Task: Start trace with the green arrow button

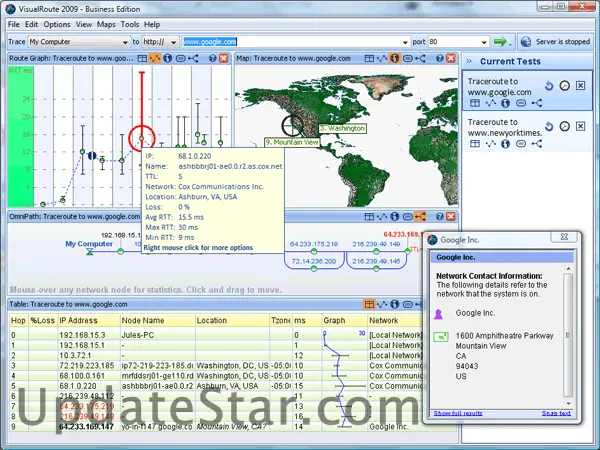Action: tap(500, 41)
